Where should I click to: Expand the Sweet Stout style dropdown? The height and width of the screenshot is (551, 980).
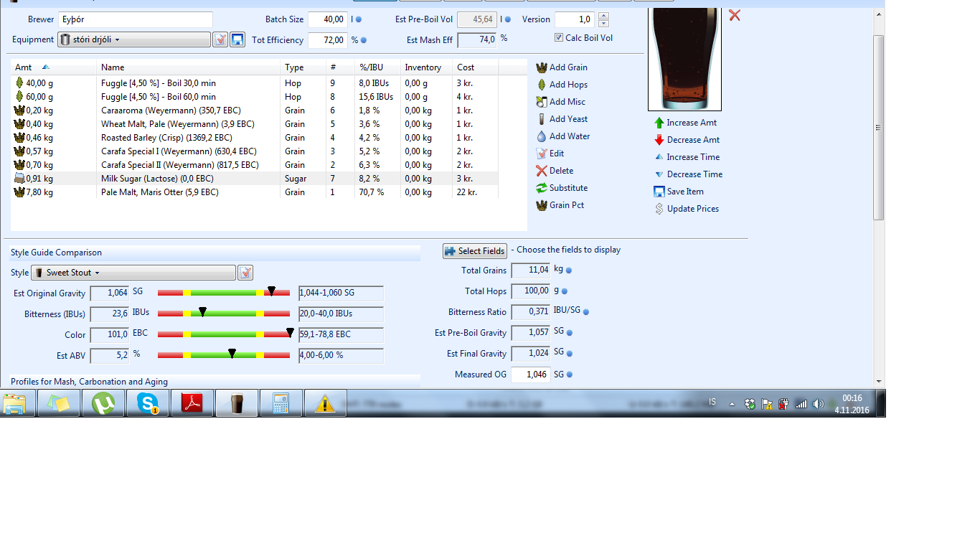[x=133, y=273]
